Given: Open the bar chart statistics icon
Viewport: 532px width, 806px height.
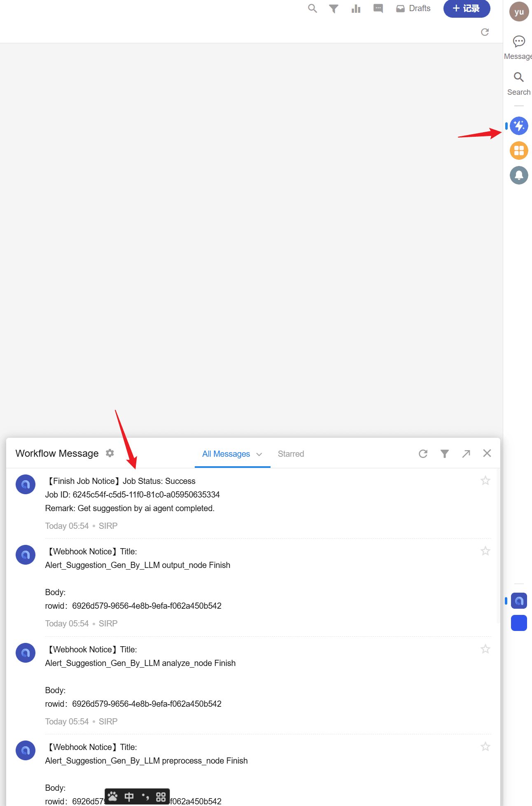Looking at the screenshot, I should pyautogui.click(x=356, y=9).
